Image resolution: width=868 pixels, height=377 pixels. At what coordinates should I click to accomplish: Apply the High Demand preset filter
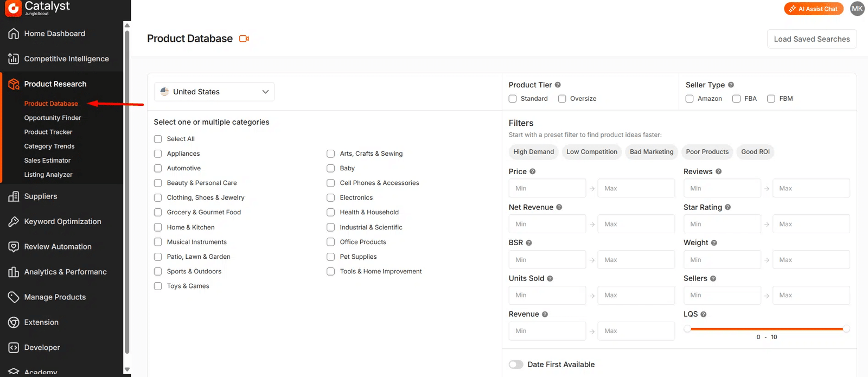pyautogui.click(x=533, y=152)
